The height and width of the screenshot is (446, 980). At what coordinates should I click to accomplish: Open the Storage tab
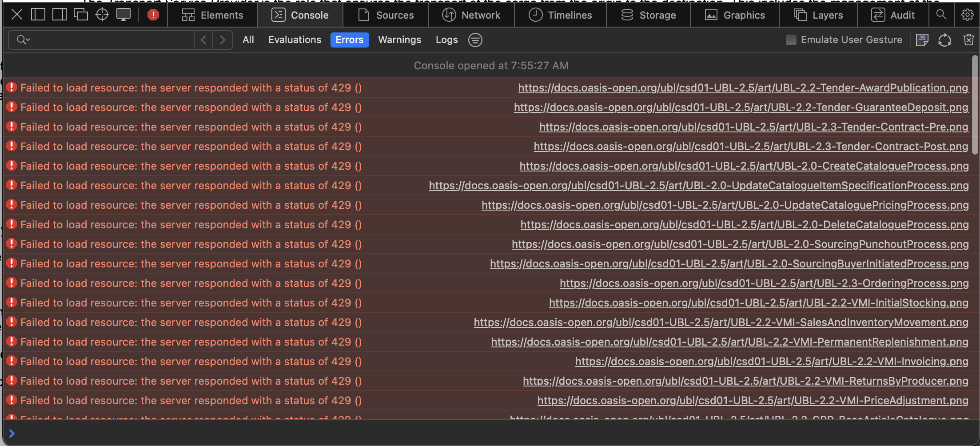(x=649, y=15)
